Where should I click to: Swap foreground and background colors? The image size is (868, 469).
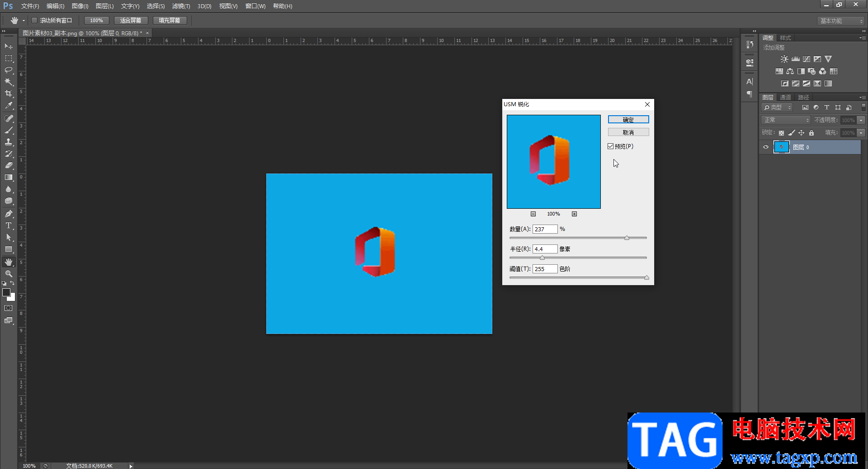coord(12,283)
